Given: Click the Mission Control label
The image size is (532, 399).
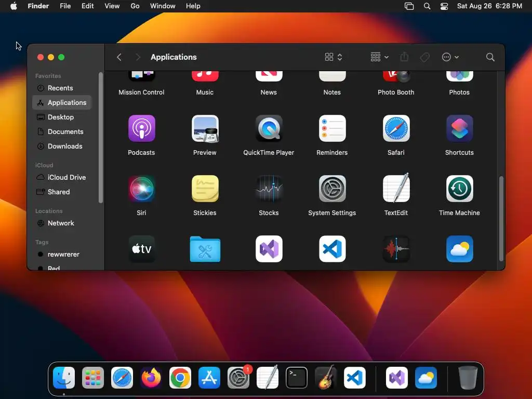Looking at the screenshot, I should [x=141, y=92].
